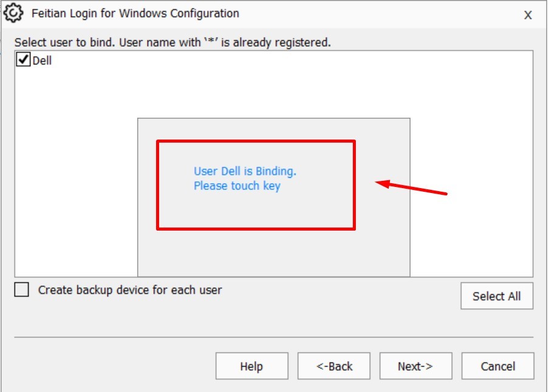Click the Create backup device label text
Screen dimensions: 549x392
pyautogui.click(x=130, y=290)
